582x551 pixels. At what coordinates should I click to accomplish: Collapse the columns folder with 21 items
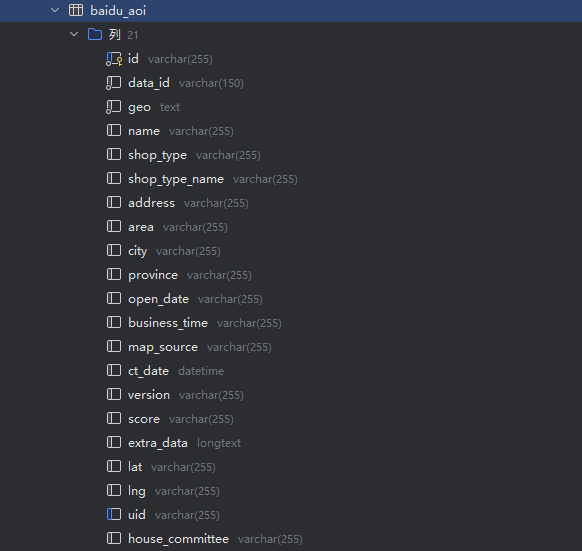[x=74, y=35]
